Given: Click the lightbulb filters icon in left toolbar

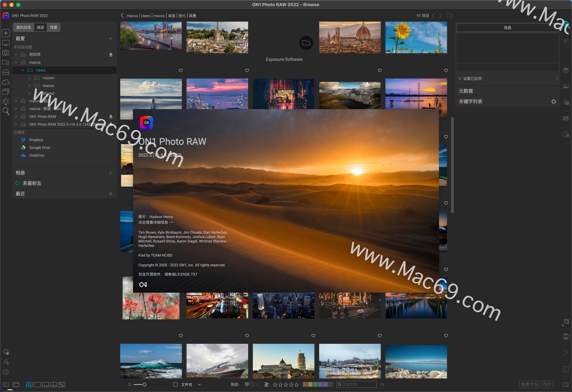Looking at the screenshot, I should [6, 101].
